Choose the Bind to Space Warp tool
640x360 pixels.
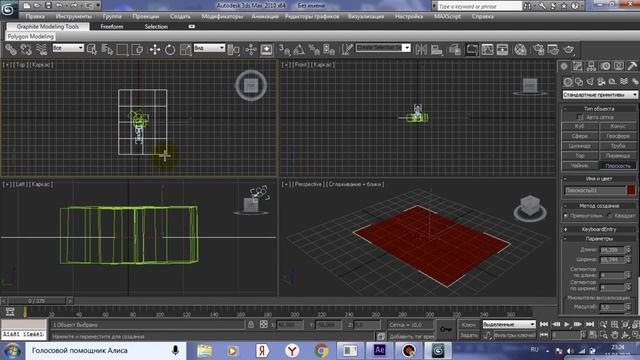[41, 50]
